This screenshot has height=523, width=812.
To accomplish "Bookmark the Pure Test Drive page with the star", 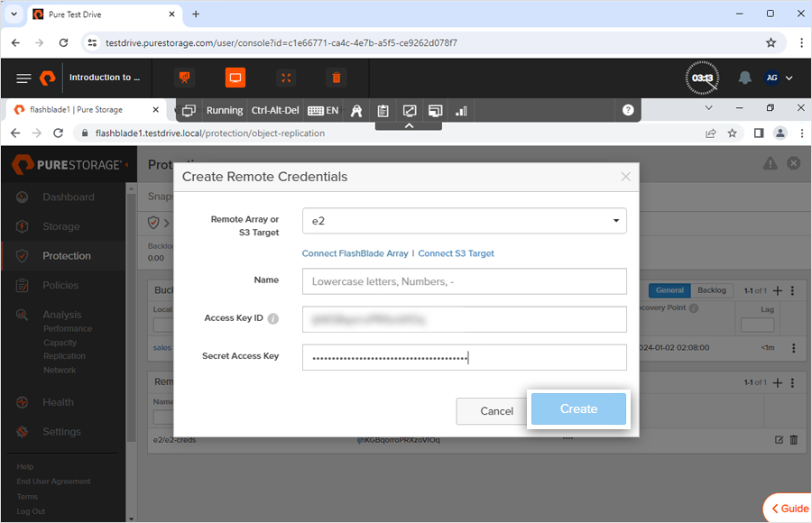I will (770, 42).
